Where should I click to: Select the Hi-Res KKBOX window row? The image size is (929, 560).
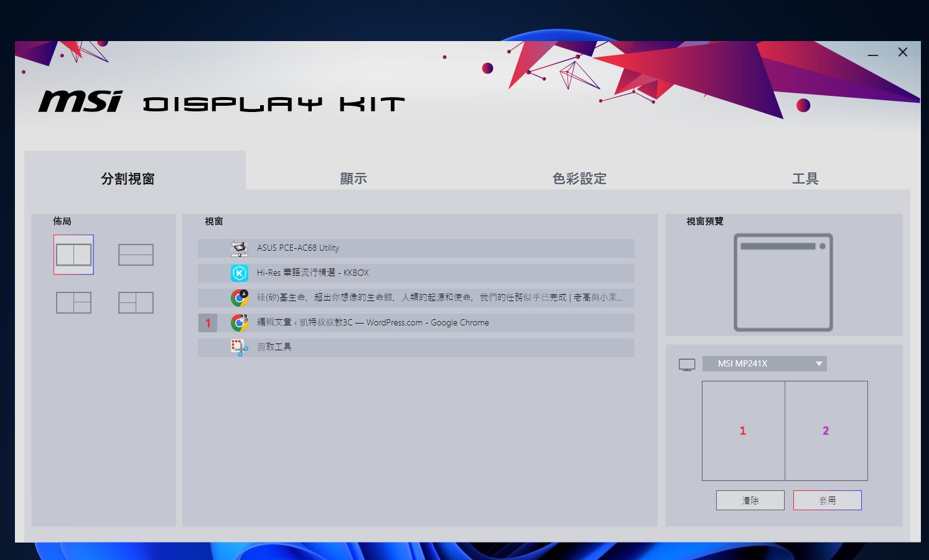(x=416, y=273)
